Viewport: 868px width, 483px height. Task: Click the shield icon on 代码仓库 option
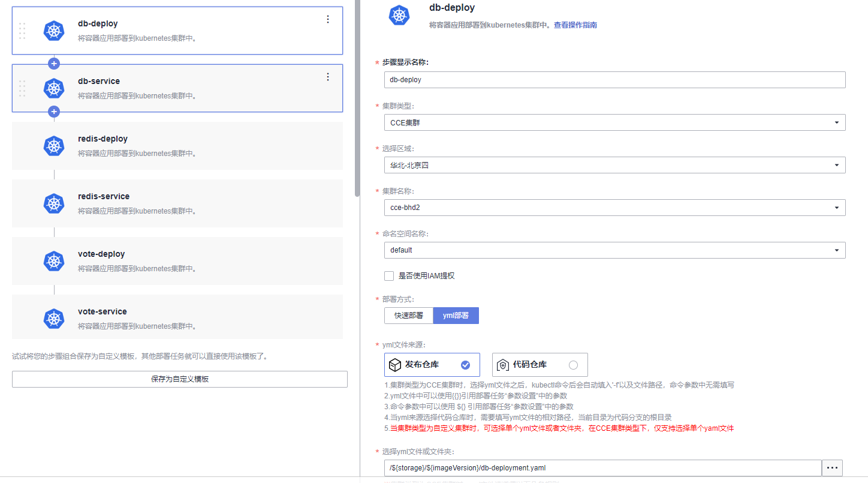click(x=502, y=365)
